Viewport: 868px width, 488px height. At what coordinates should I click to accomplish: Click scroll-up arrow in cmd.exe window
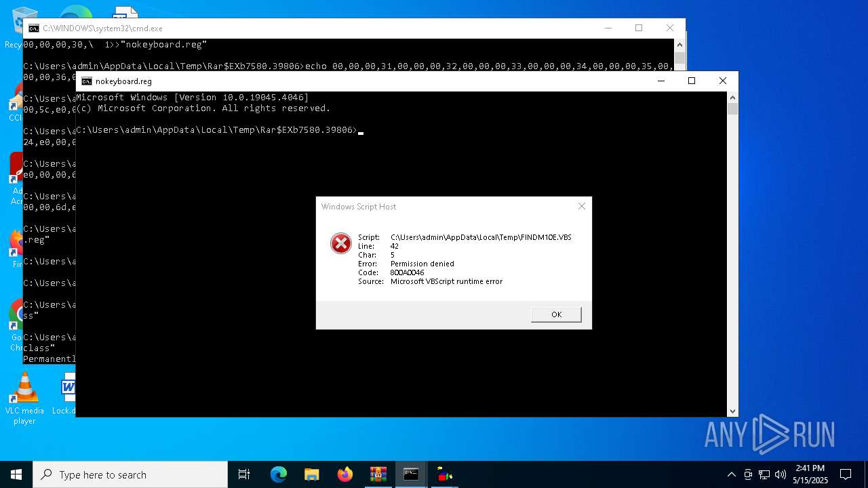click(679, 44)
